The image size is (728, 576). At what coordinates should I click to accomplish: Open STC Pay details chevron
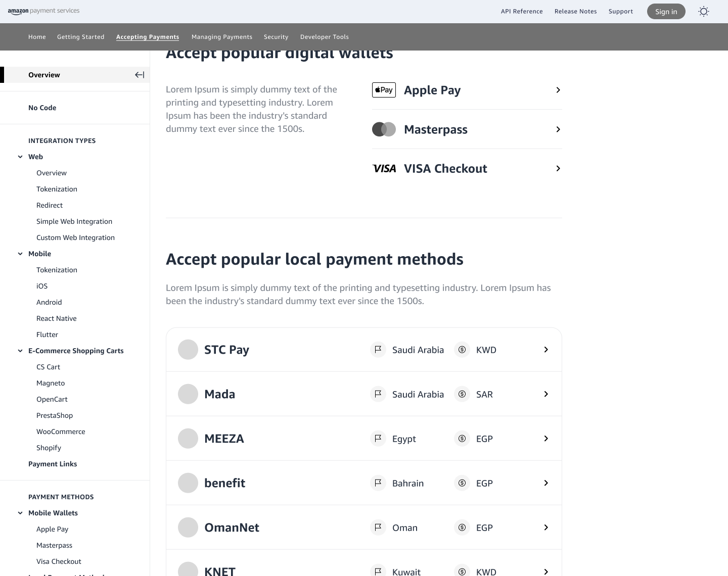click(546, 350)
